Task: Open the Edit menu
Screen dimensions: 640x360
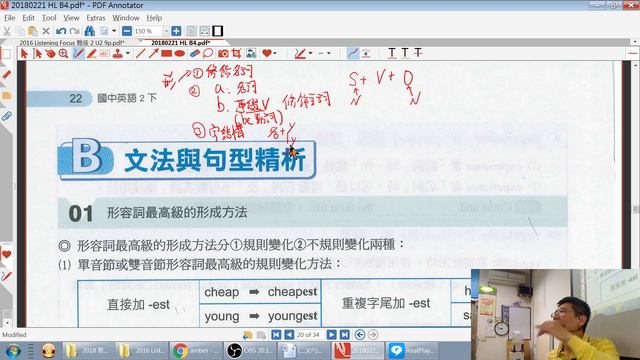Action: click(x=28, y=18)
